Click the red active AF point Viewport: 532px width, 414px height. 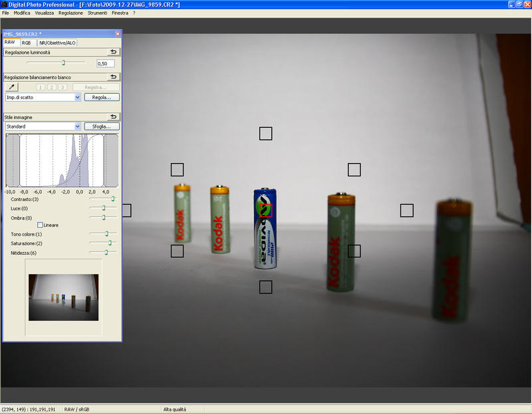tap(265, 210)
